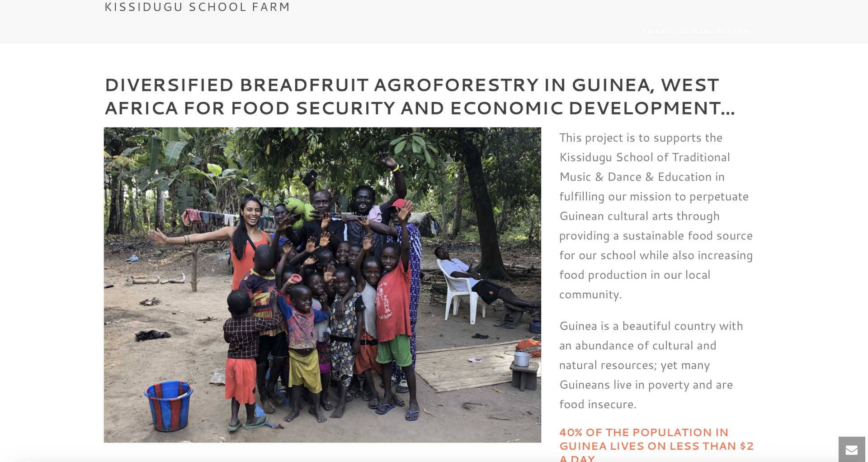Screen dimensions: 868x462
Task: Click the green breadfruit held up in photo
Action: (298, 210)
